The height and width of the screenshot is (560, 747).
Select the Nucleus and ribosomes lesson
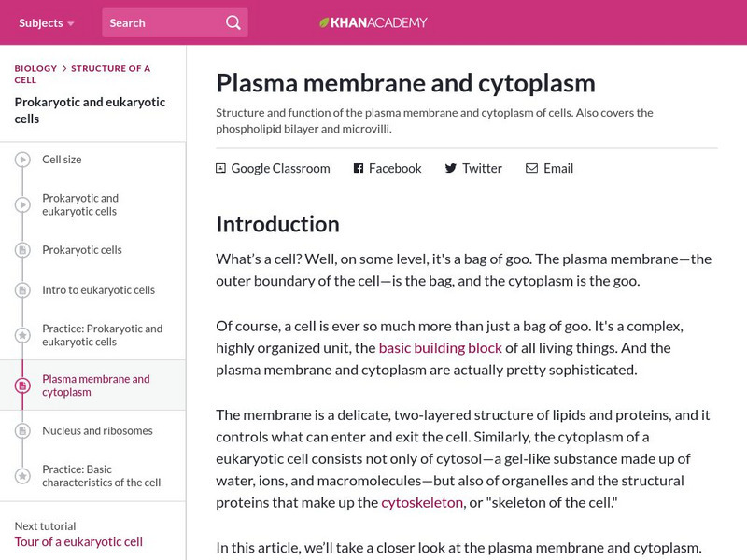click(98, 431)
